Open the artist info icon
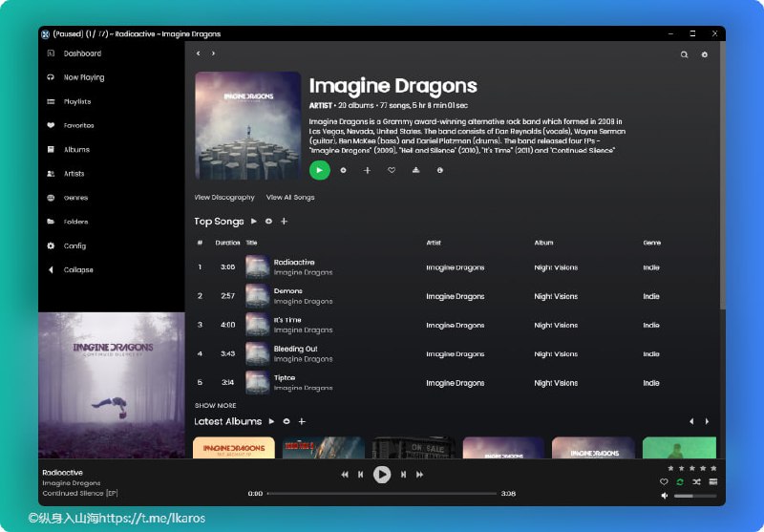This screenshot has height=532, width=764. coord(440,170)
